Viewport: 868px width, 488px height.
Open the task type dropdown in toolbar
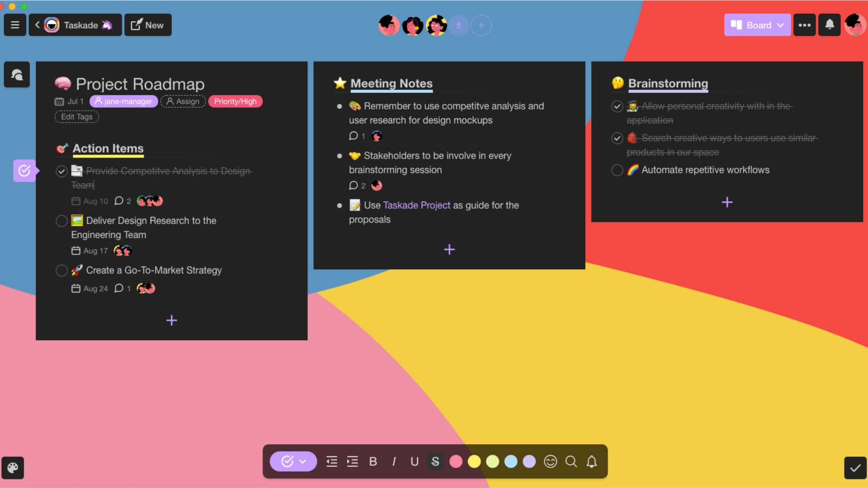coord(293,461)
